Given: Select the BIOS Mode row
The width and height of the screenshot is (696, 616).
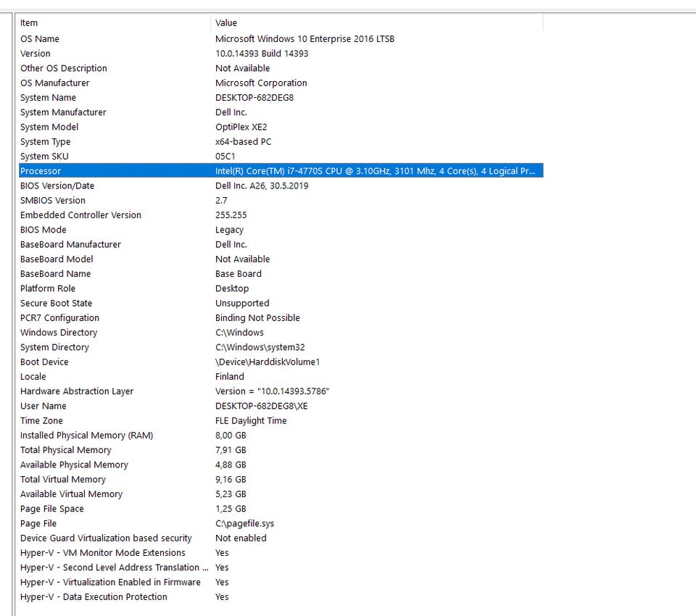Looking at the screenshot, I should 281,230.
